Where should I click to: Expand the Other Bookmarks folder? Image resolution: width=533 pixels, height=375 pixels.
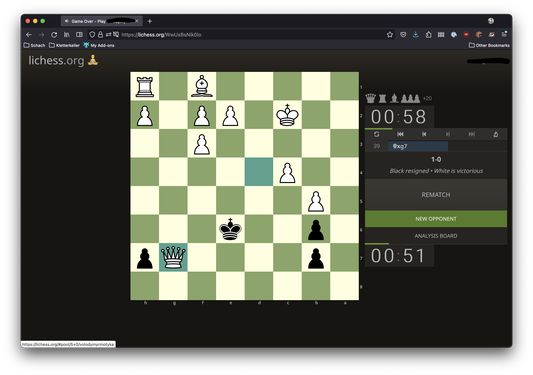489,45
